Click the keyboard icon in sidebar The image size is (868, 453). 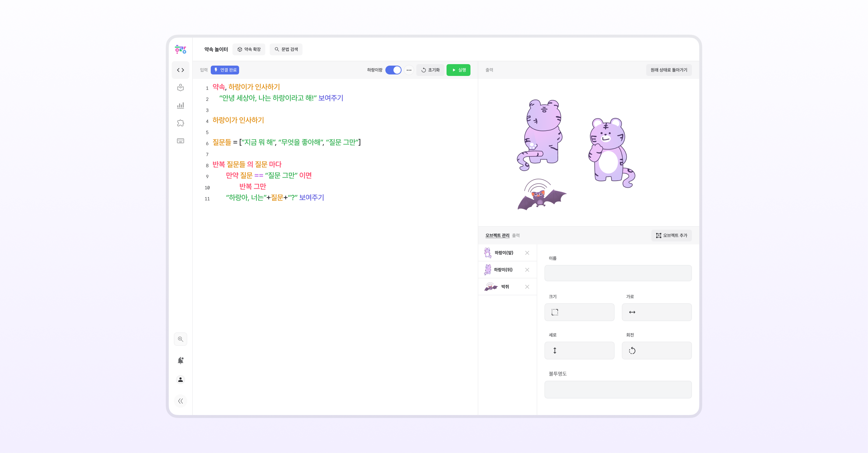181,141
